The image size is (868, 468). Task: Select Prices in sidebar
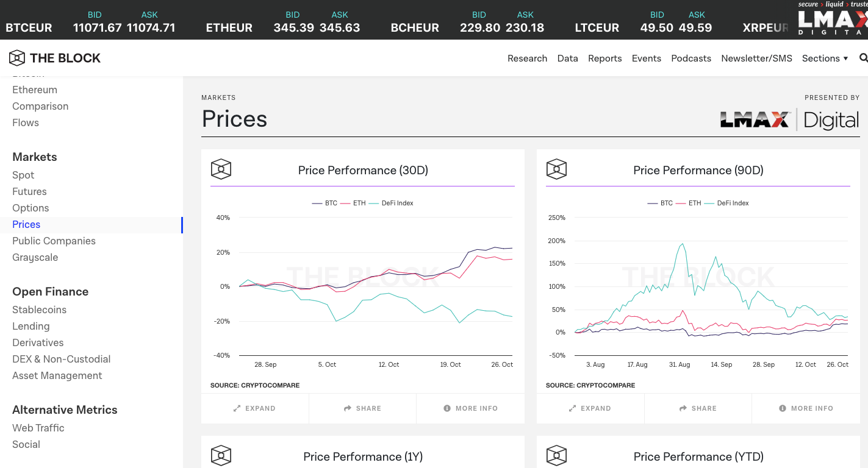click(26, 224)
